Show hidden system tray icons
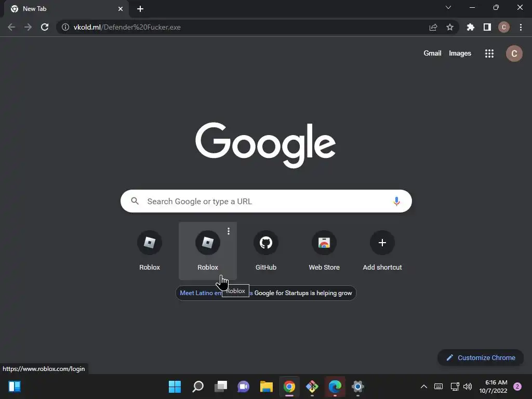532x399 pixels. (424, 387)
